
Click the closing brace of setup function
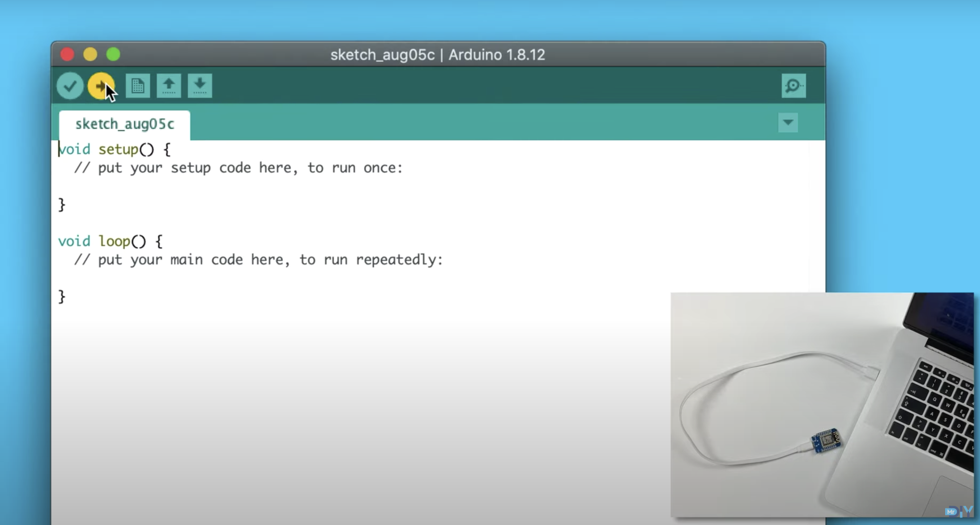[62, 205]
